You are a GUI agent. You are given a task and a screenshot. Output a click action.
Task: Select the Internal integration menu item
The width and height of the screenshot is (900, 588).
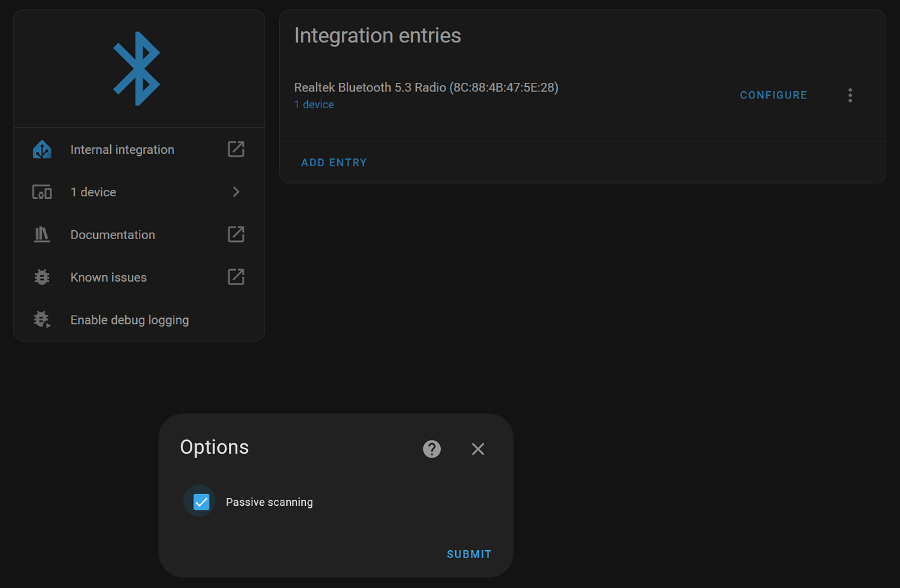tap(122, 149)
